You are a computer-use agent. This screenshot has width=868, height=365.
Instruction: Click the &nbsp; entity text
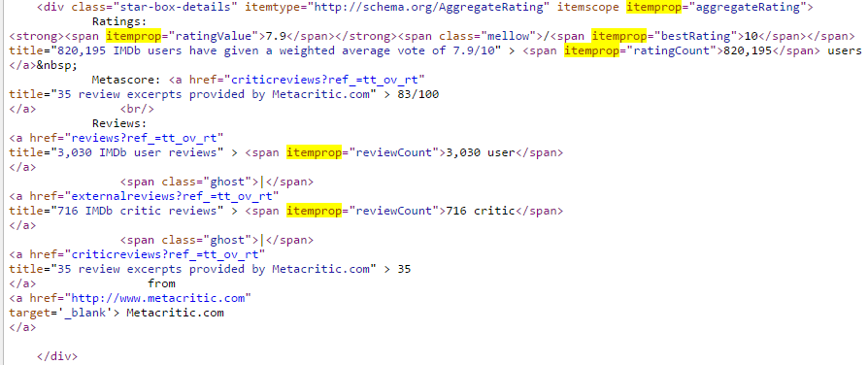pyautogui.click(x=57, y=65)
